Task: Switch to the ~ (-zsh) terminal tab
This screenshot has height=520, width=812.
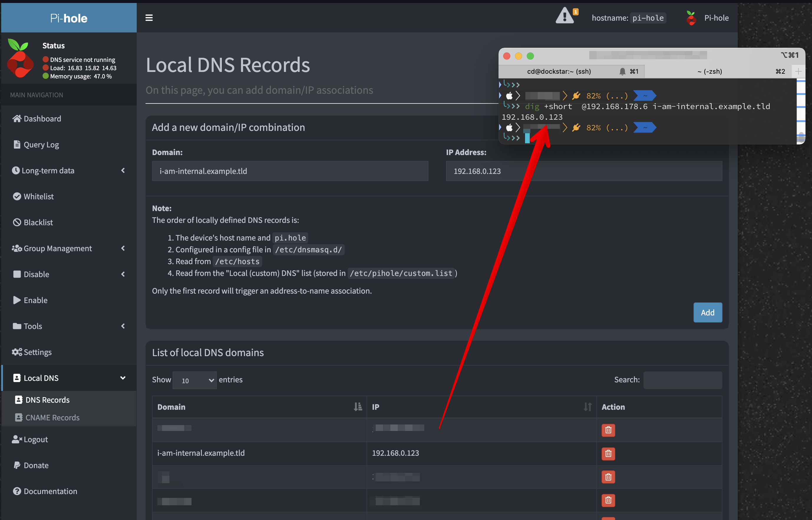Action: pyautogui.click(x=709, y=71)
